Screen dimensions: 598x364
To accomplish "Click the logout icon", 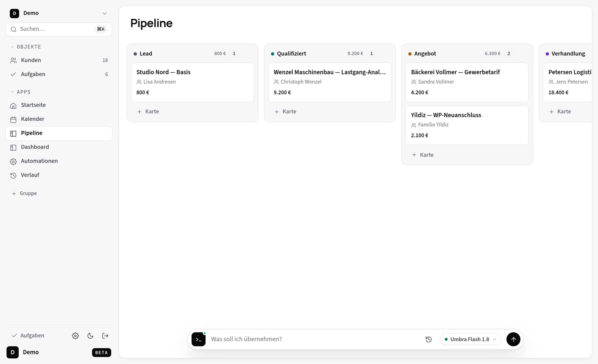I will click(x=105, y=336).
